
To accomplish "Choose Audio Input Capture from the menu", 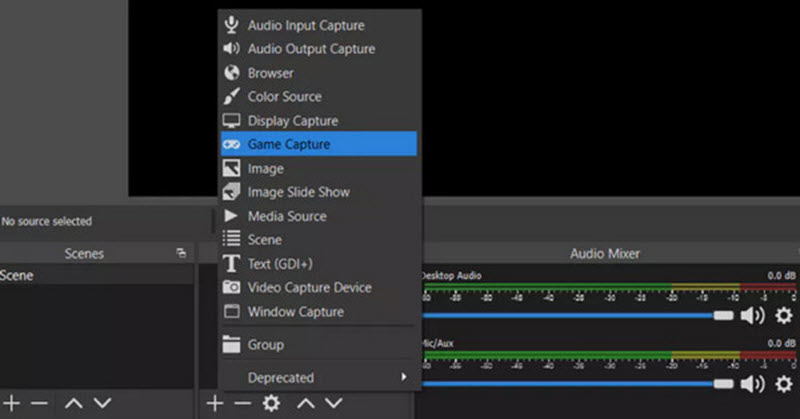I will [x=319, y=25].
